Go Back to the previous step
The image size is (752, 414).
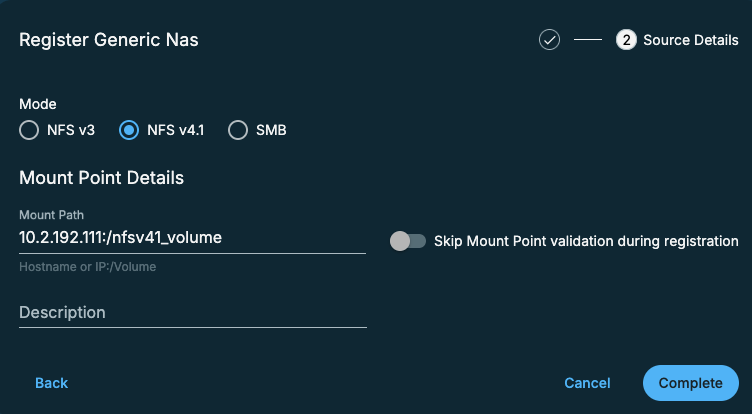(x=51, y=383)
